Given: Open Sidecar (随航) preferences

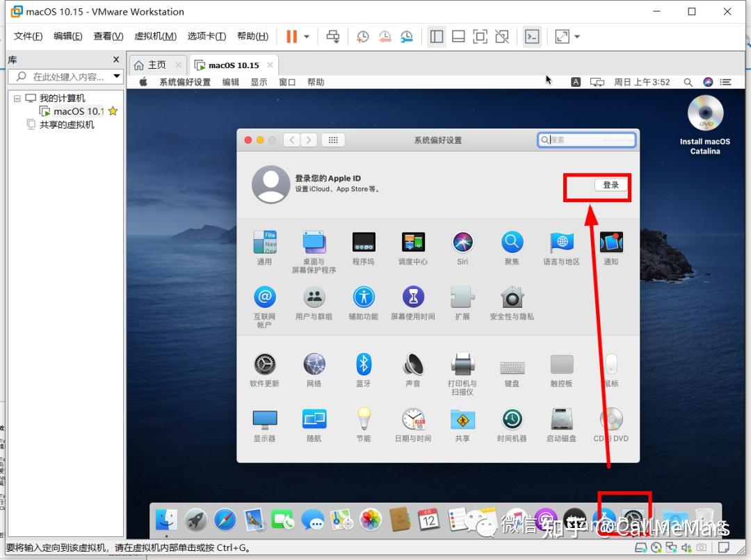Looking at the screenshot, I should coord(314,425).
